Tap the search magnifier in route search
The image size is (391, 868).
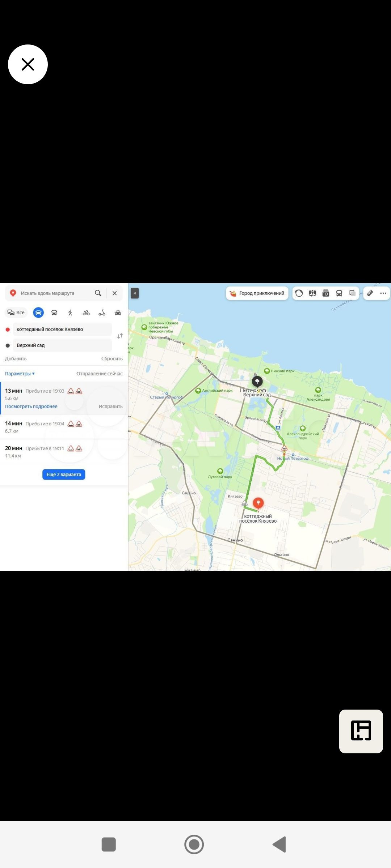coord(98,293)
